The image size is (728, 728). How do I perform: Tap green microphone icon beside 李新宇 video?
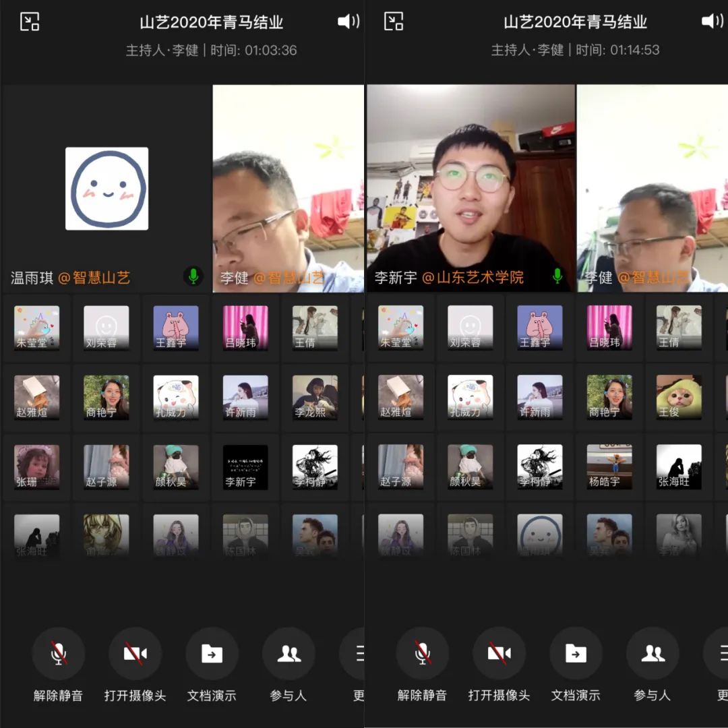coord(557,276)
